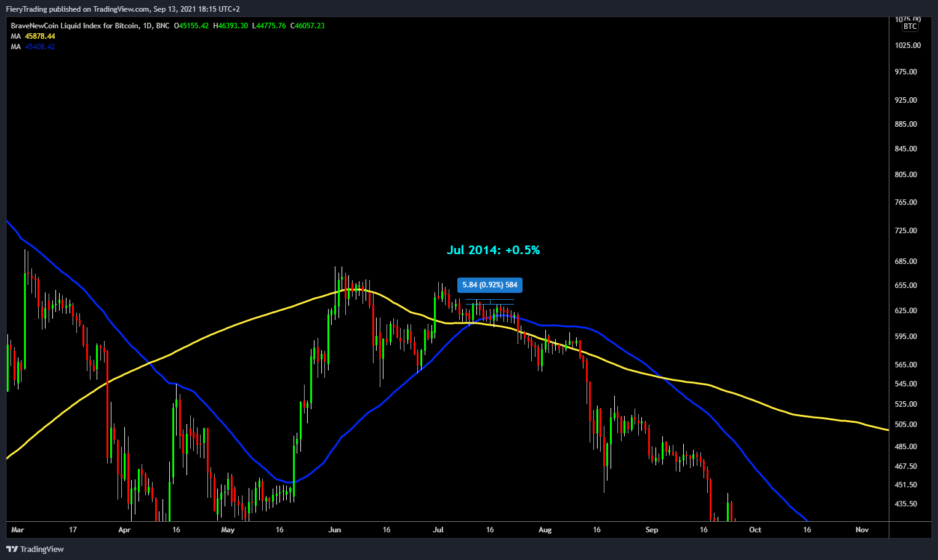Screen dimensions: 938x560
Task: Click the 595.00 price axis label
Action: [x=906, y=337]
